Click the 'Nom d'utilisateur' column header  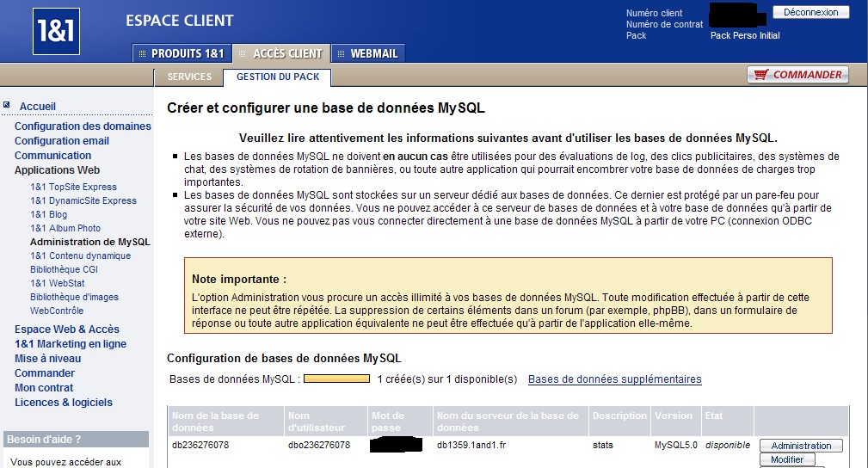tap(326, 422)
